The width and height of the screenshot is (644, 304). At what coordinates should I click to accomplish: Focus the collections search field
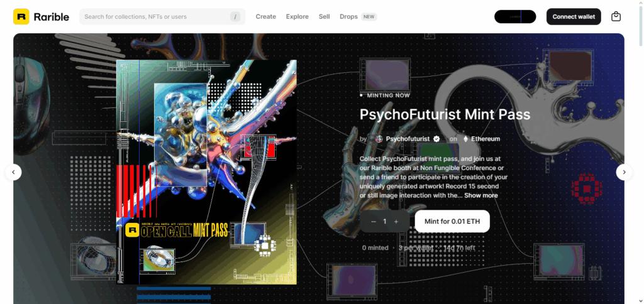pyautogui.click(x=162, y=17)
